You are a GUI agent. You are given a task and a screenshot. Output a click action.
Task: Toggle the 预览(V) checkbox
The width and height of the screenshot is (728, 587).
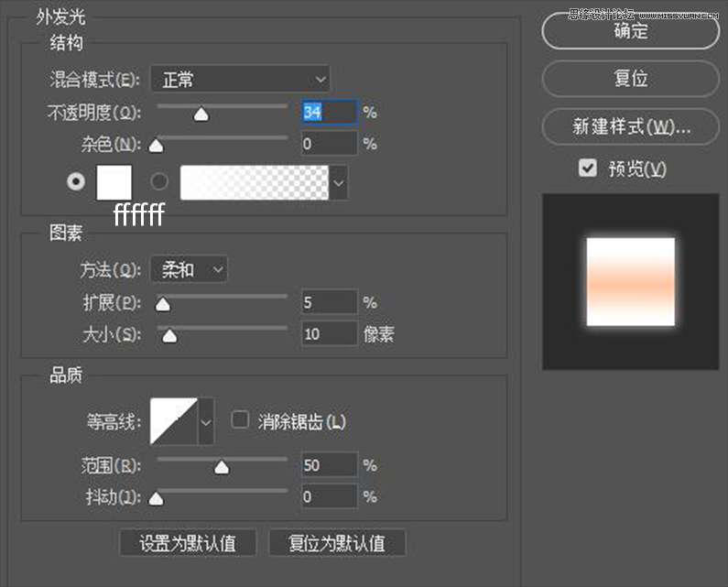click(x=588, y=168)
